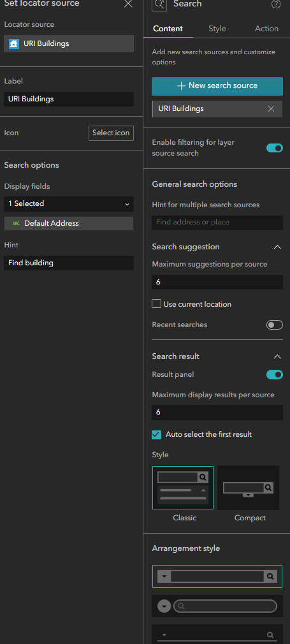
Task: Click the Search widget magnifier icon
Action: point(159,4)
